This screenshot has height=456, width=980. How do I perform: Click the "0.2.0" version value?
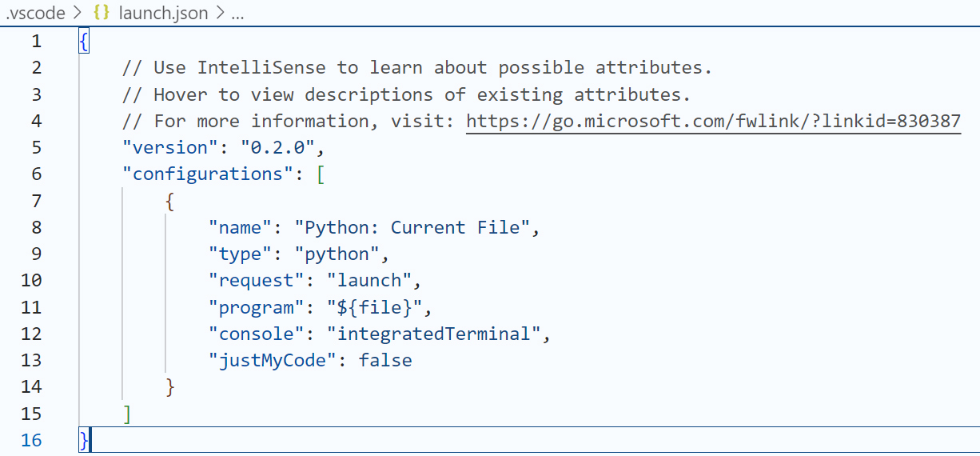click(x=277, y=148)
